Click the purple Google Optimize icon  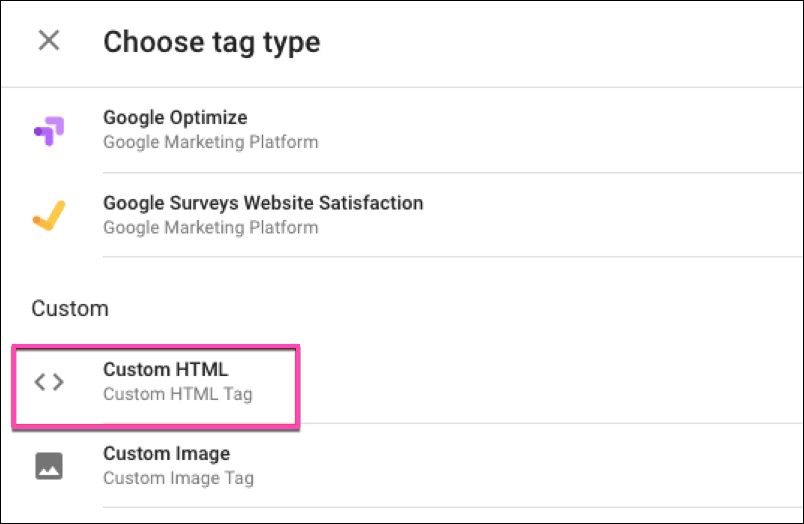(49, 131)
